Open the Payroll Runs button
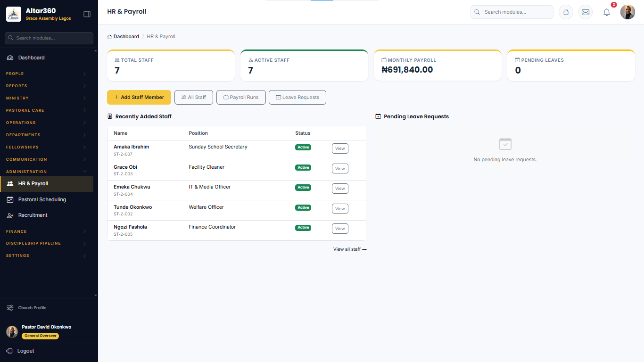 pyautogui.click(x=241, y=97)
